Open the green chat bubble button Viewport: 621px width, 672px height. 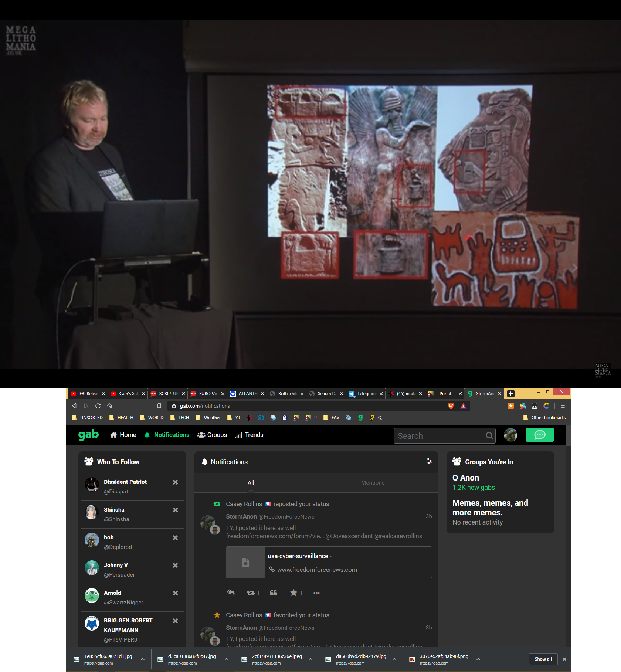coord(539,435)
